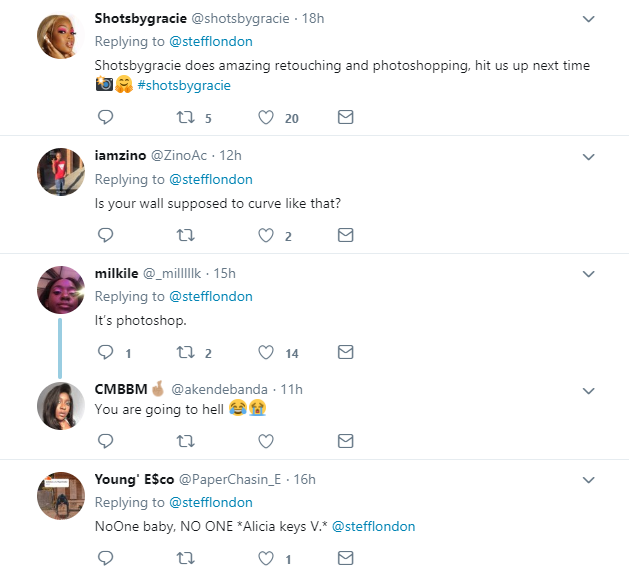
Task: Open the dropdown arrow on milkile's tweet
Action: tap(589, 273)
